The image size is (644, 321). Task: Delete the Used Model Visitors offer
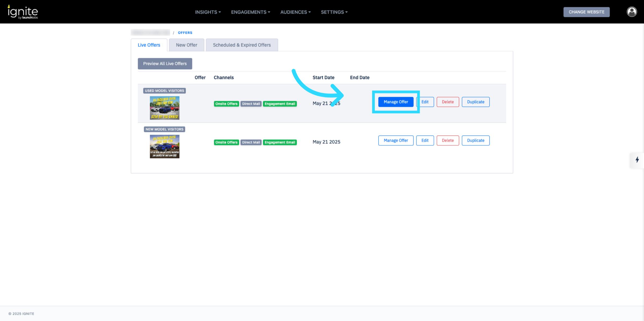click(x=448, y=102)
